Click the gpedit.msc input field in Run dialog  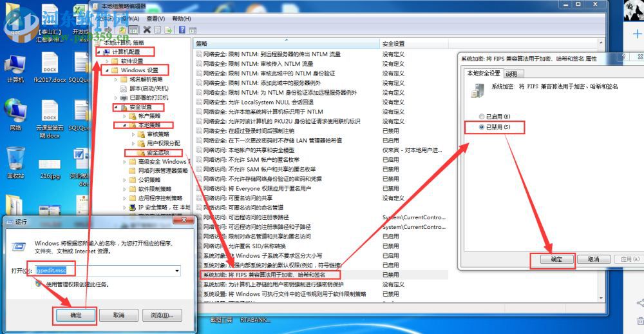pyautogui.click(x=108, y=271)
